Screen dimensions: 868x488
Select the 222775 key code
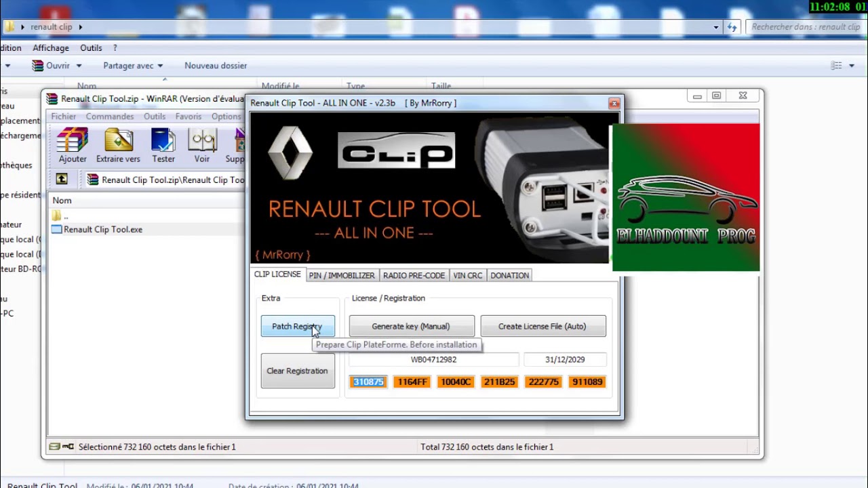[543, 382]
